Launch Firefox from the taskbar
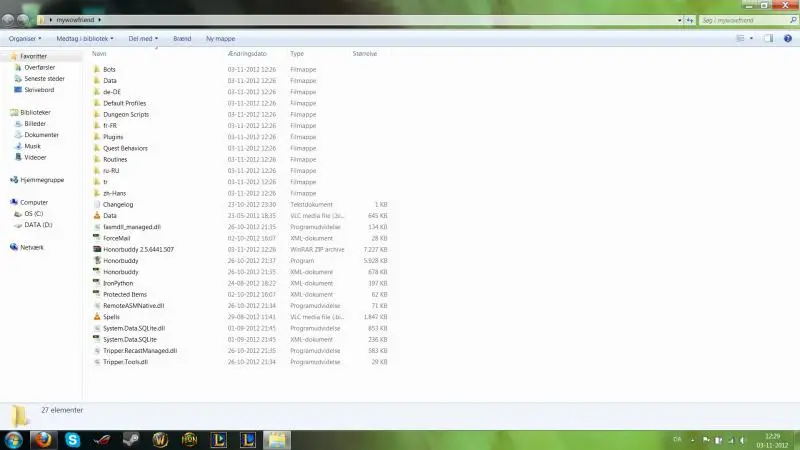This screenshot has width=800, height=450. pyautogui.click(x=43, y=440)
